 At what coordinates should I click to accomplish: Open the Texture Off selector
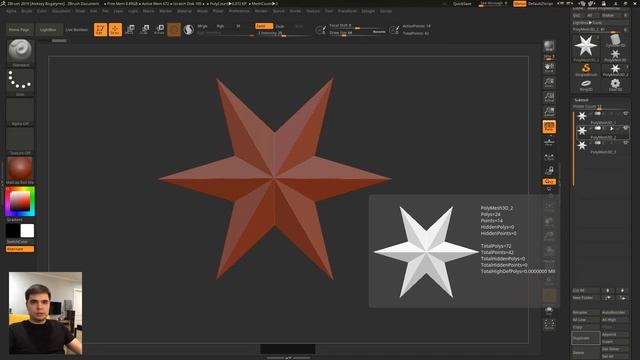click(20, 141)
